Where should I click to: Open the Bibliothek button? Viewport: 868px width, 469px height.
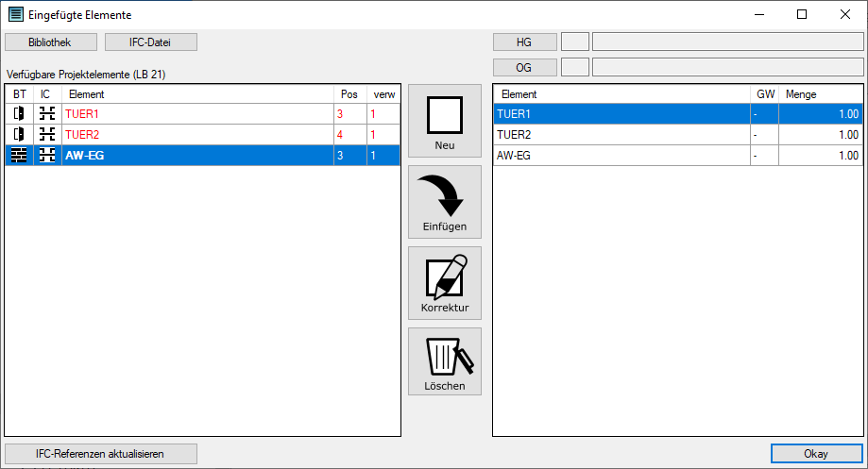pos(51,42)
